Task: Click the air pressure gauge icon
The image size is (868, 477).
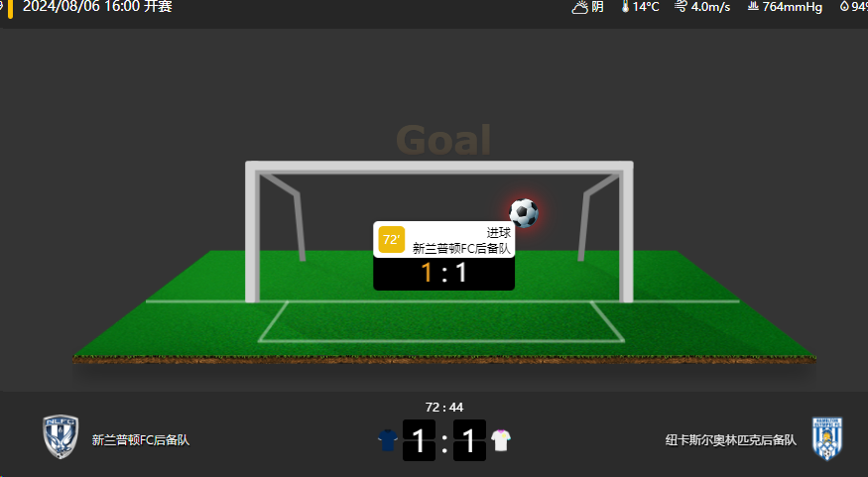Action: 753,7
